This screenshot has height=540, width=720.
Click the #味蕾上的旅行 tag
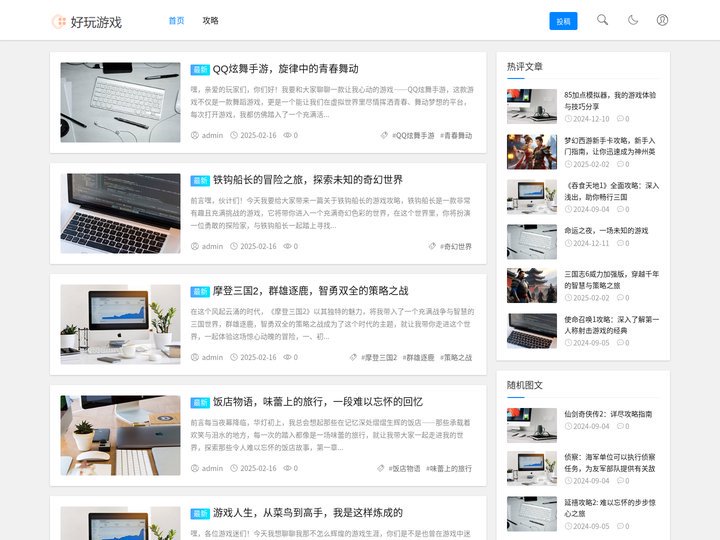(449, 468)
